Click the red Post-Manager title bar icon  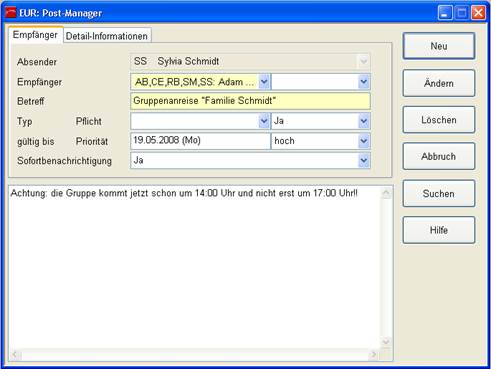tap(11, 13)
